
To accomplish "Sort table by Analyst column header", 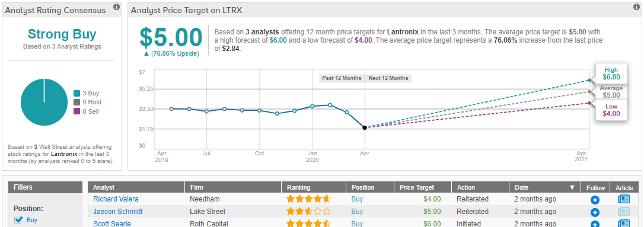I will coord(136,188).
